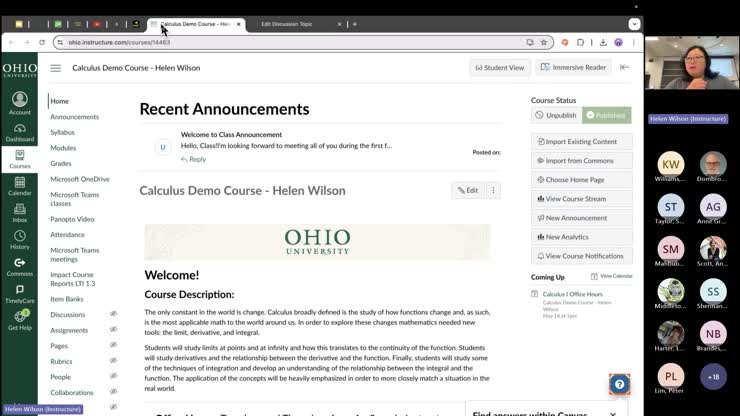Open the tab search dropdown arrow
The image size is (740, 416).
coord(634,24)
